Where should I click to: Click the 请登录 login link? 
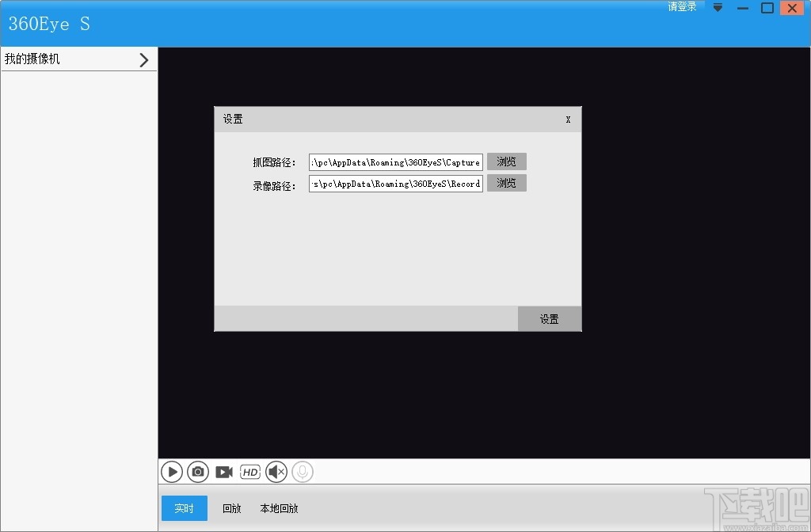(682, 6)
